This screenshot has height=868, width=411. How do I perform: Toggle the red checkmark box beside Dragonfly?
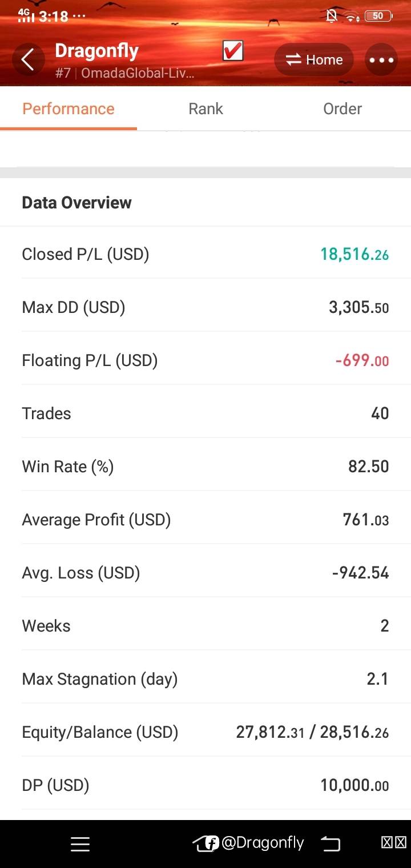coord(233,51)
